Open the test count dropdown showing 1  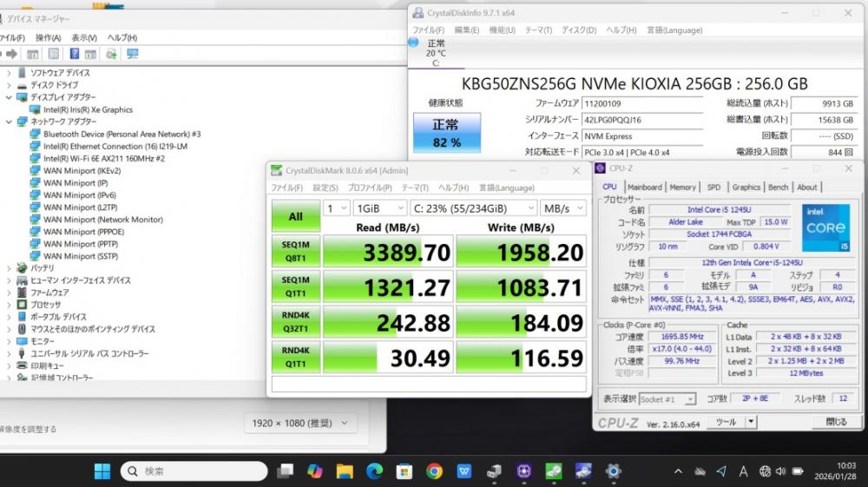(337, 208)
